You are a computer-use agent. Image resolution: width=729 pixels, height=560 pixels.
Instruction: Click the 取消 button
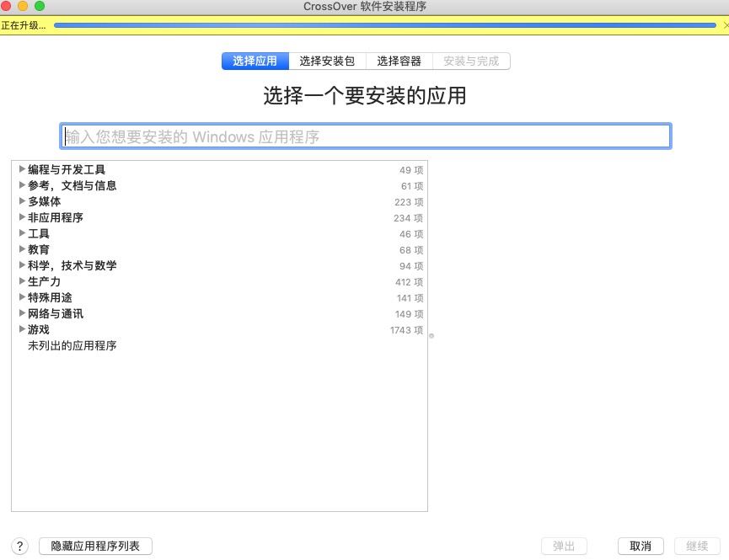coord(641,546)
